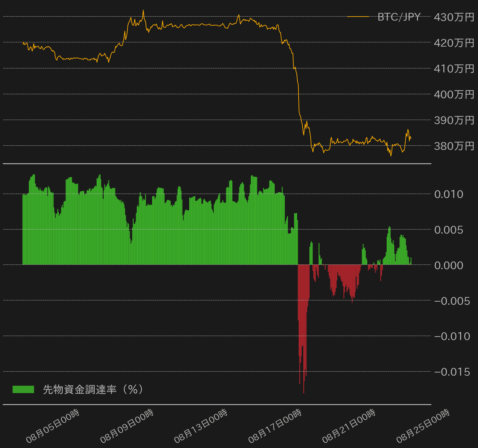This screenshot has width=478, height=448.
Task: Select the 先物資金調達率（%） legend text
Action: click(x=93, y=389)
